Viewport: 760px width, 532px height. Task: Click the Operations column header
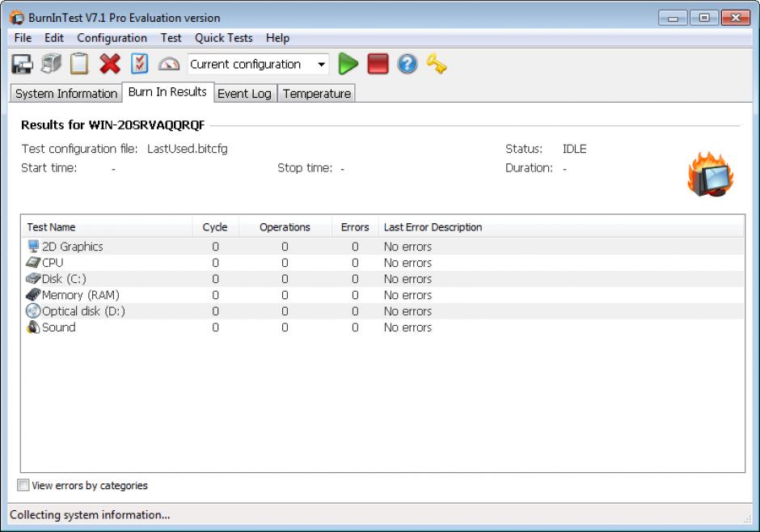pos(285,226)
